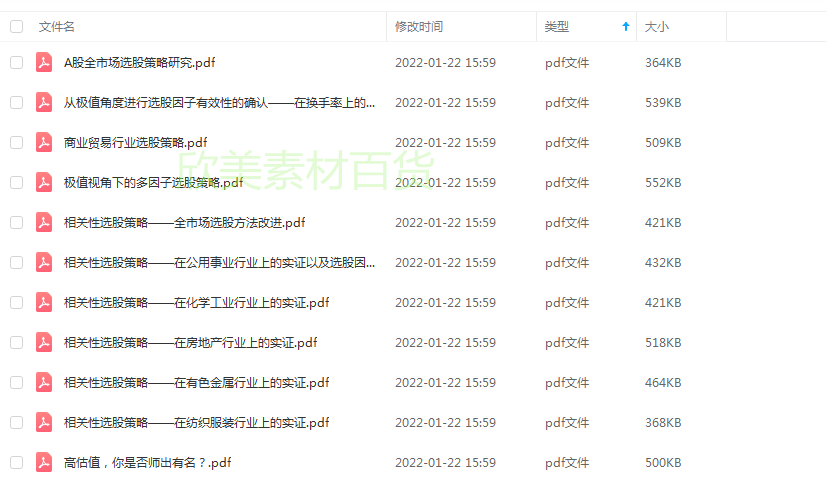
Task: Click size value 518KB
Action: coord(663,343)
